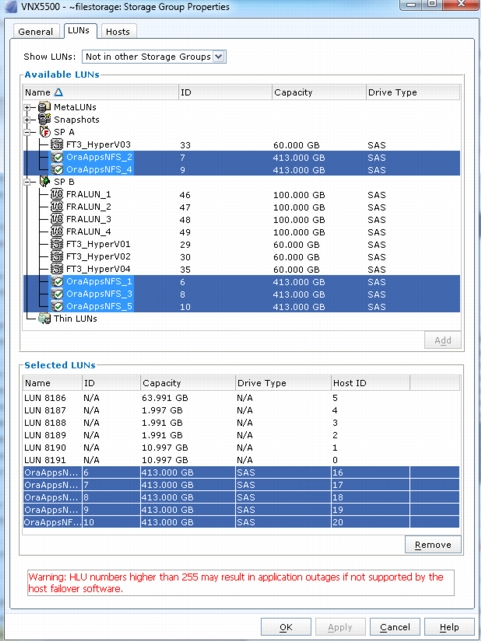
Task: Select the LUN 8187 row
Action: (241, 410)
